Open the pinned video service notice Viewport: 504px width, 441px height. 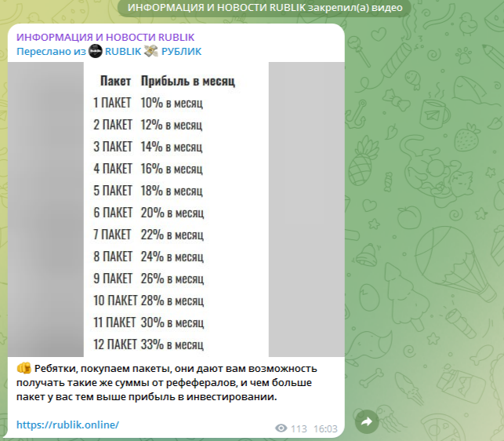click(x=264, y=8)
